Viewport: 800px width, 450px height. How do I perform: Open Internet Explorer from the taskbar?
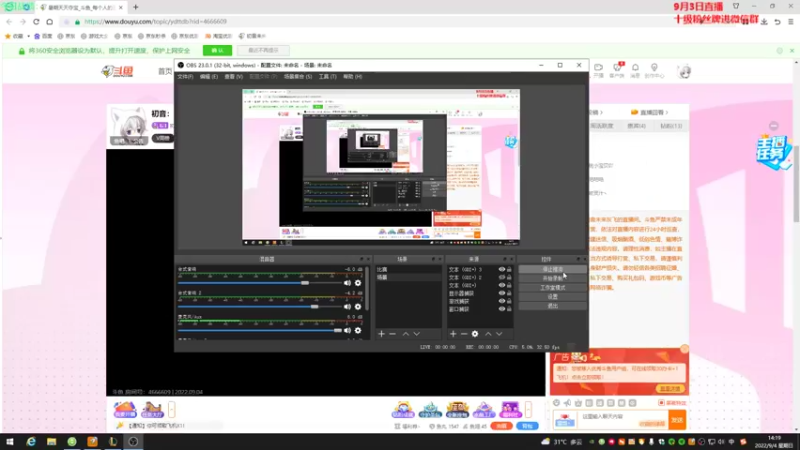(x=31, y=442)
